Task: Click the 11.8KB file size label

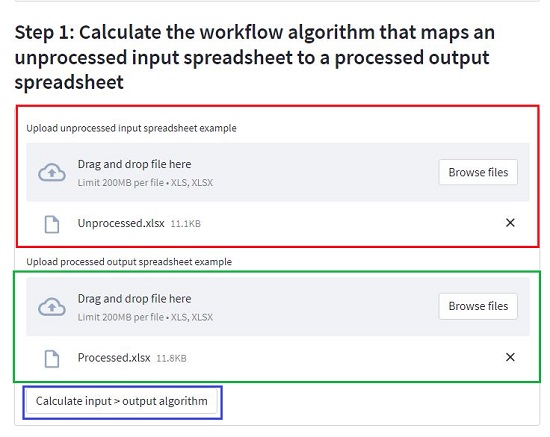Action: (171, 358)
